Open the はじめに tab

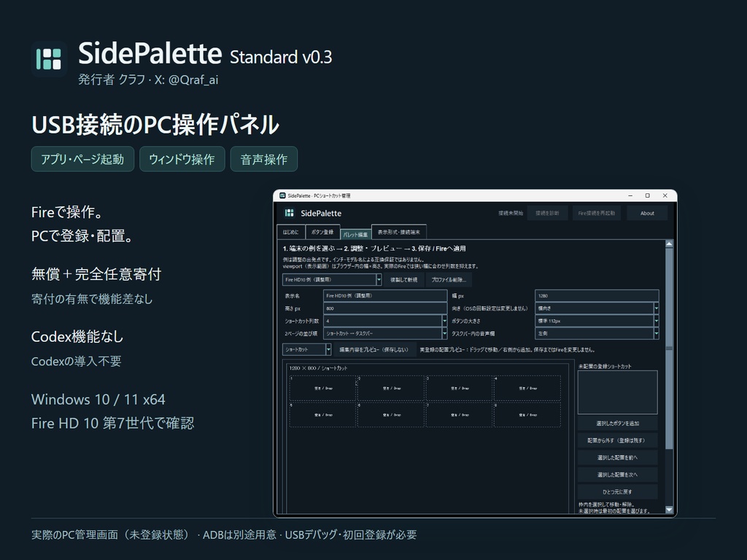tap(290, 232)
